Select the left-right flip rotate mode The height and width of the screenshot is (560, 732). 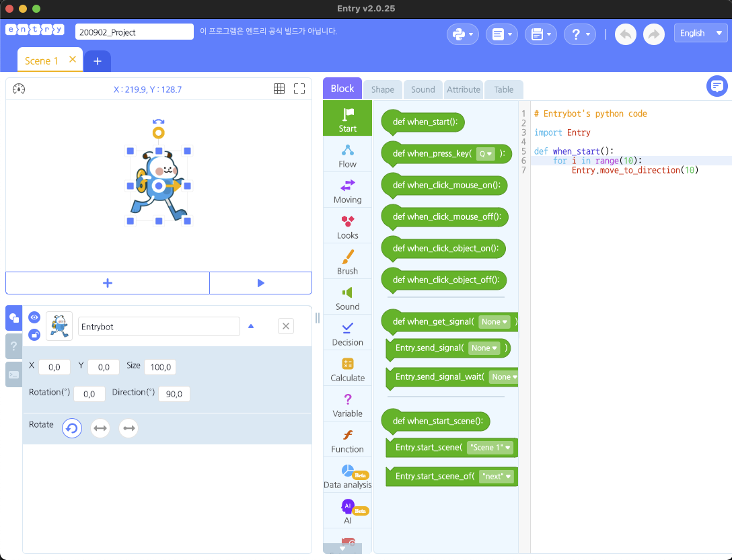coord(100,428)
